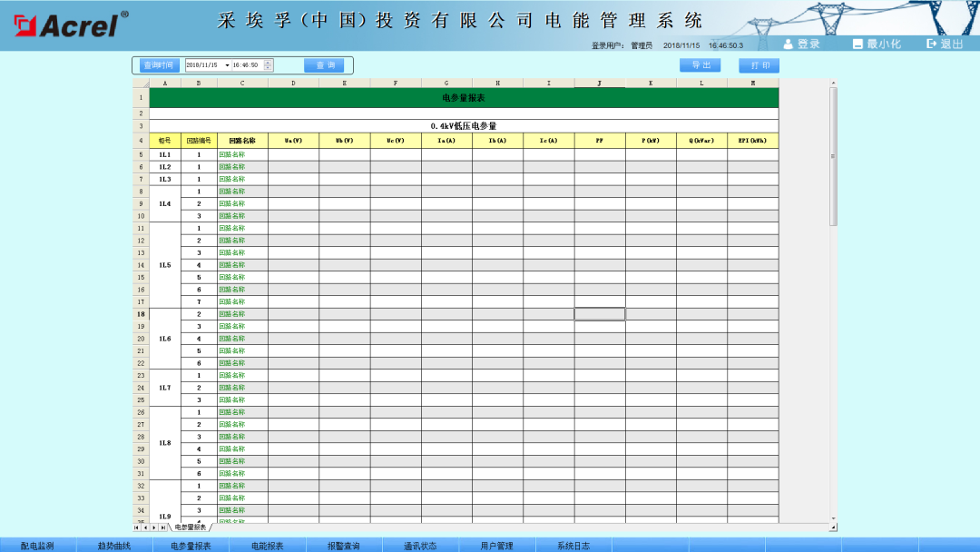Open the 系统日志 system log module
This screenshot has width=980, height=552.
[x=572, y=545]
